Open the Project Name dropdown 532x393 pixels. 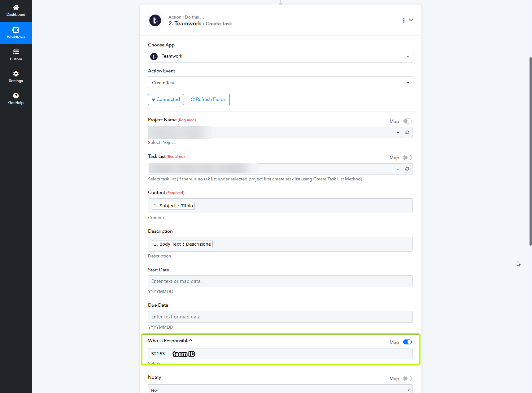point(275,132)
